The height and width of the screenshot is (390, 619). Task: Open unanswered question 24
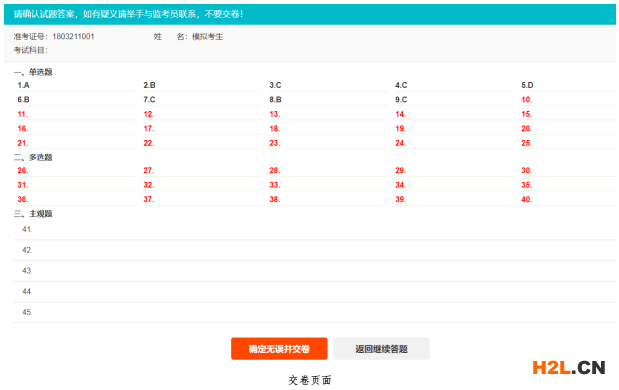pyautogui.click(x=400, y=143)
